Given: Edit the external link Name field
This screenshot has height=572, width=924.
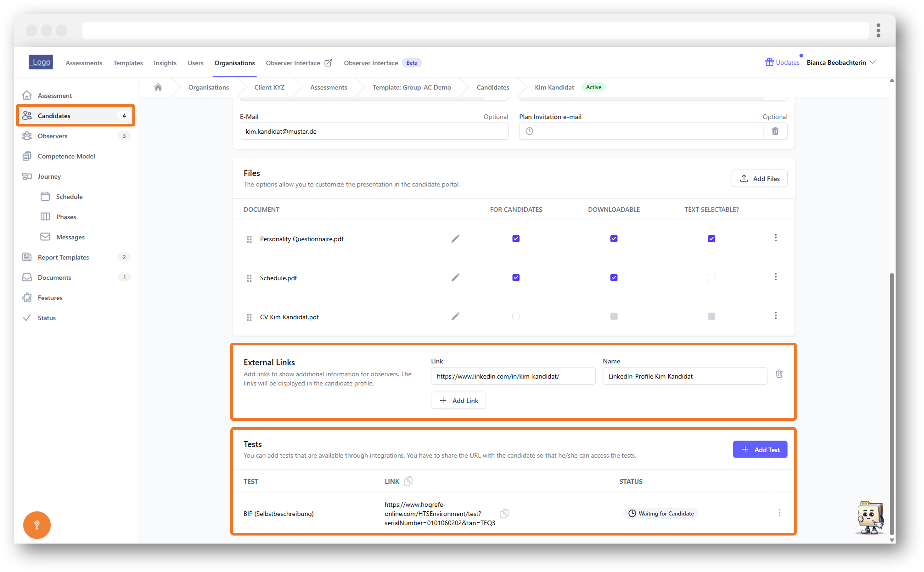Looking at the screenshot, I should coord(684,376).
